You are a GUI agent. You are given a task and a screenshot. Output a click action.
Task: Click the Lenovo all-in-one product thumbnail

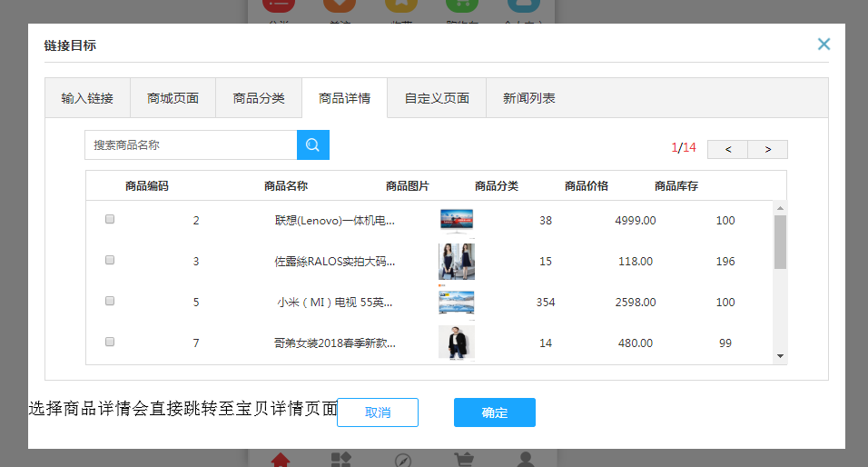click(x=456, y=220)
